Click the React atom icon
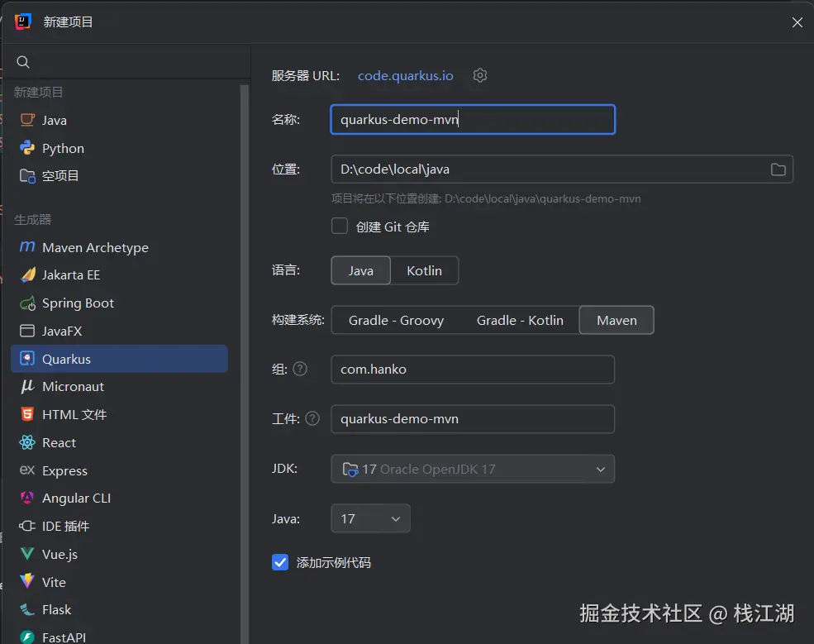The width and height of the screenshot is (814, 644). [27, 442]
